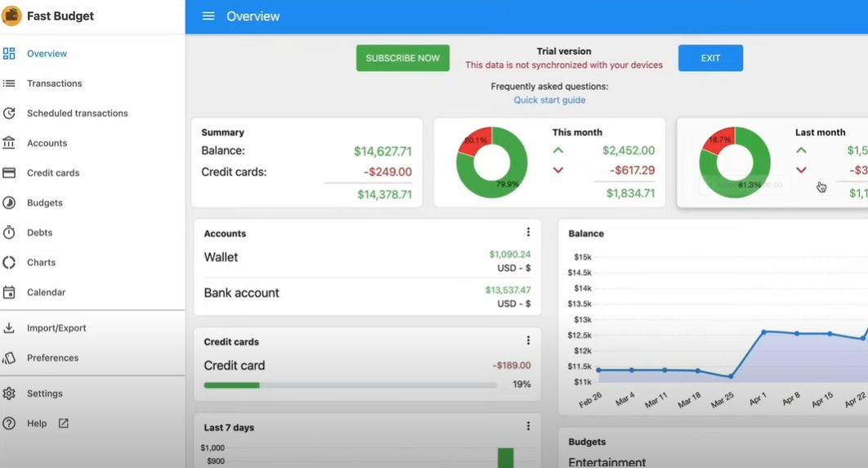The height and width of the screenshot is (468, 868).
Task: Click the Transactions list icon
Action: click(x=9, y=83)
